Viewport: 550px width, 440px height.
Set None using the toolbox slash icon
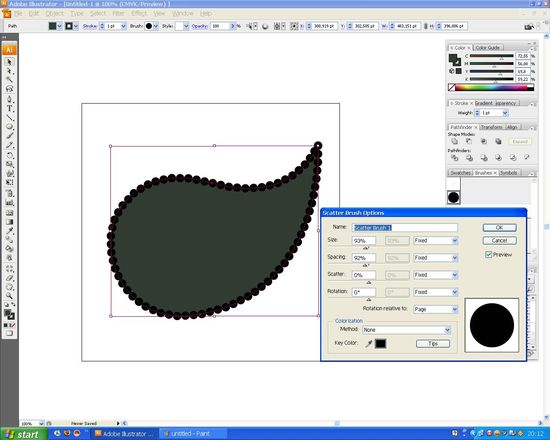click(13, 325)
